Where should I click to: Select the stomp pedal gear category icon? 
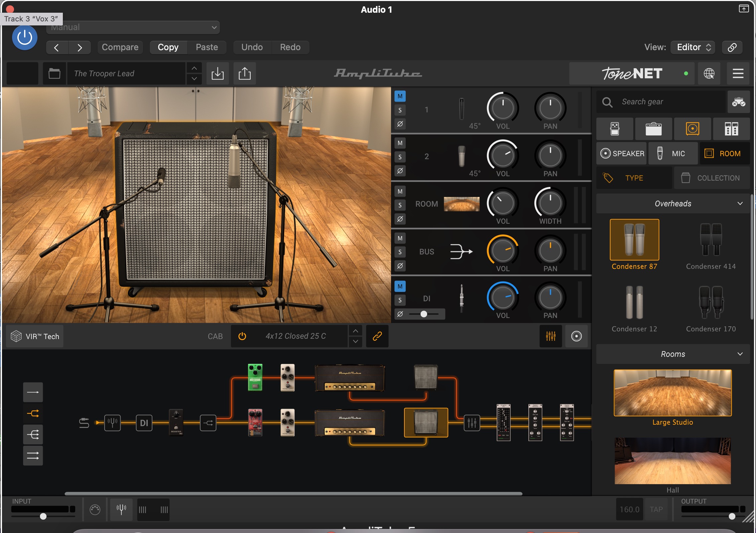click(x=615, y=129)
